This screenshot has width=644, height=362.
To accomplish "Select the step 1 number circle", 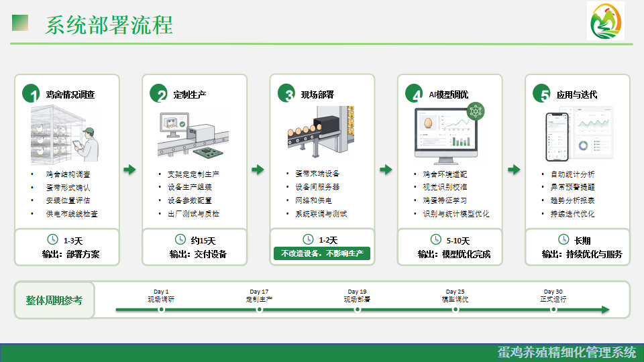I will click(32, 93).
